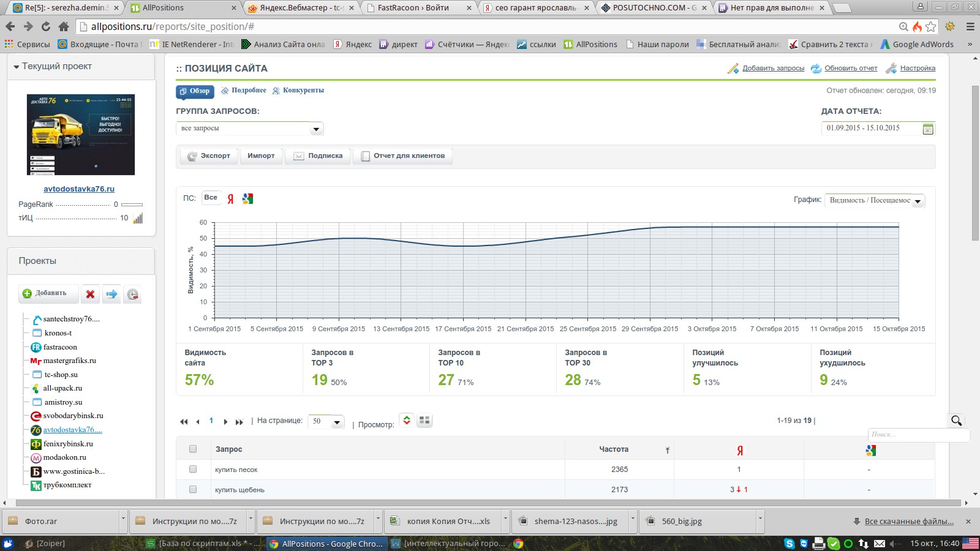Click Chrome icon in taskbar
Image resolution: width=980 pixels, height=551 pixels.
518,543
